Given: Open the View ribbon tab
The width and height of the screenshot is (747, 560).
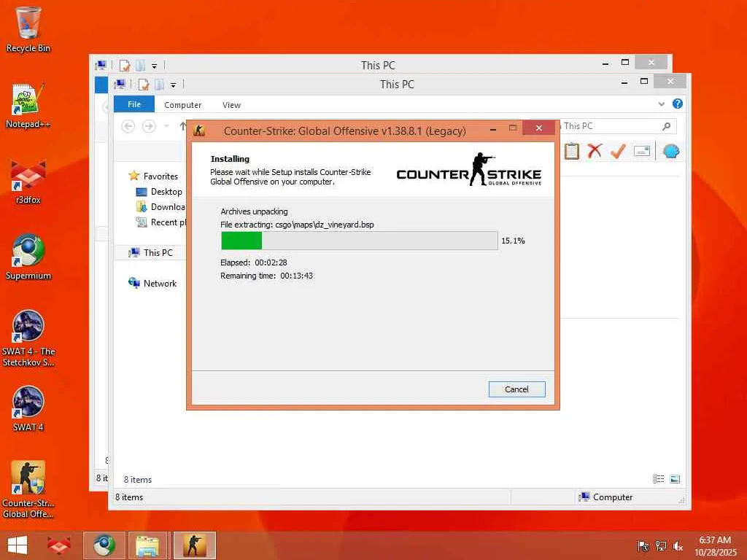Looking at the screenshot, I should coord(231,105).
